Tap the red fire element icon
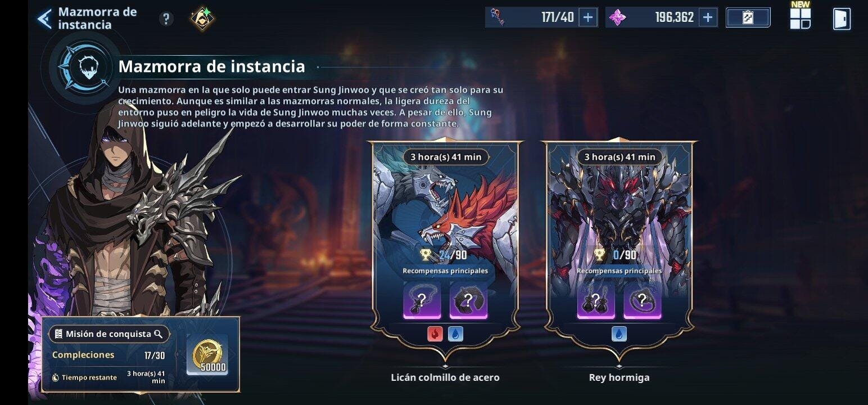868x405 pixels. pos(435,334)
